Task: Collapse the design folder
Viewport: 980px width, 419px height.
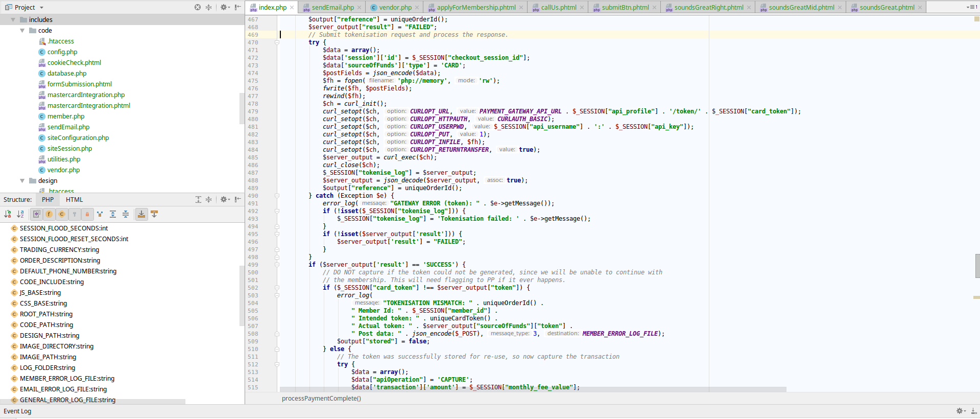Action: (x=22, y=180)
